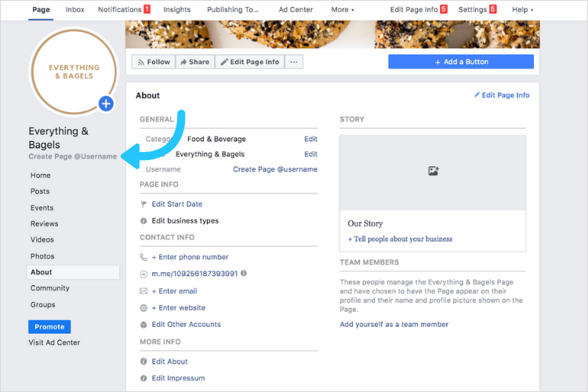This screenshot has width=588, height=392.
Task: Click info icon beside Edit business types
Action: pos(143,221)
